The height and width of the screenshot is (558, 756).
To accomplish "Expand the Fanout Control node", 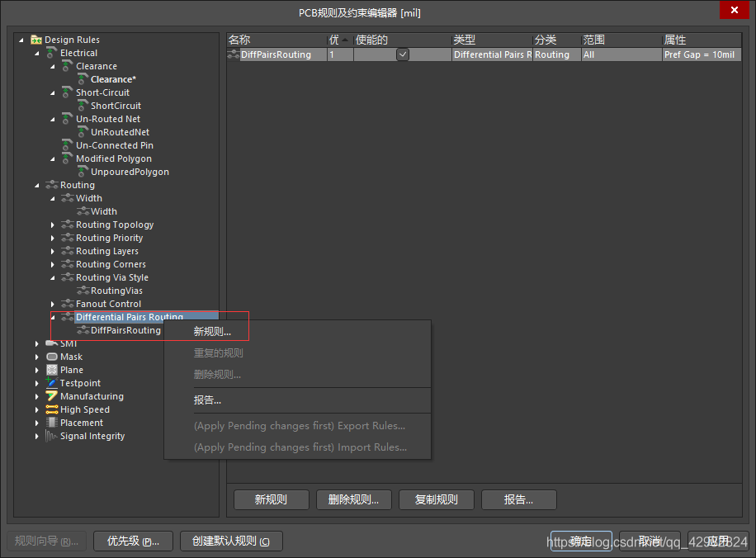I will 53,304.
